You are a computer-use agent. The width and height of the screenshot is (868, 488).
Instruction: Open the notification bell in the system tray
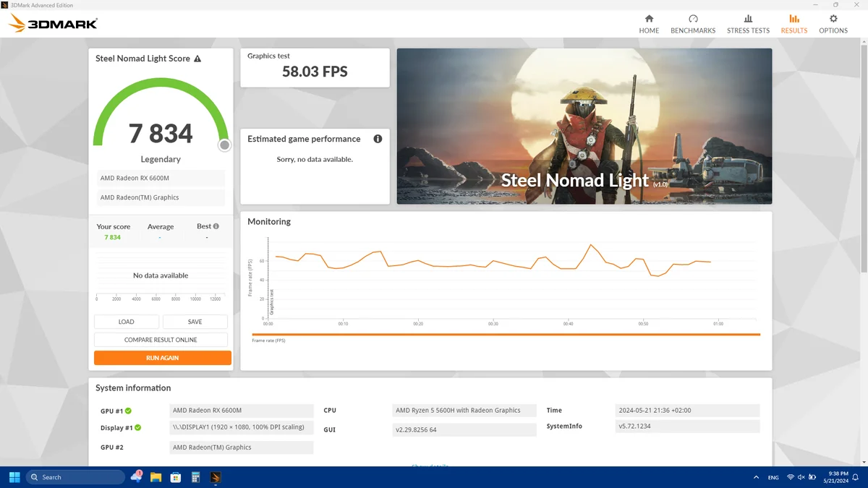(855, 477)
